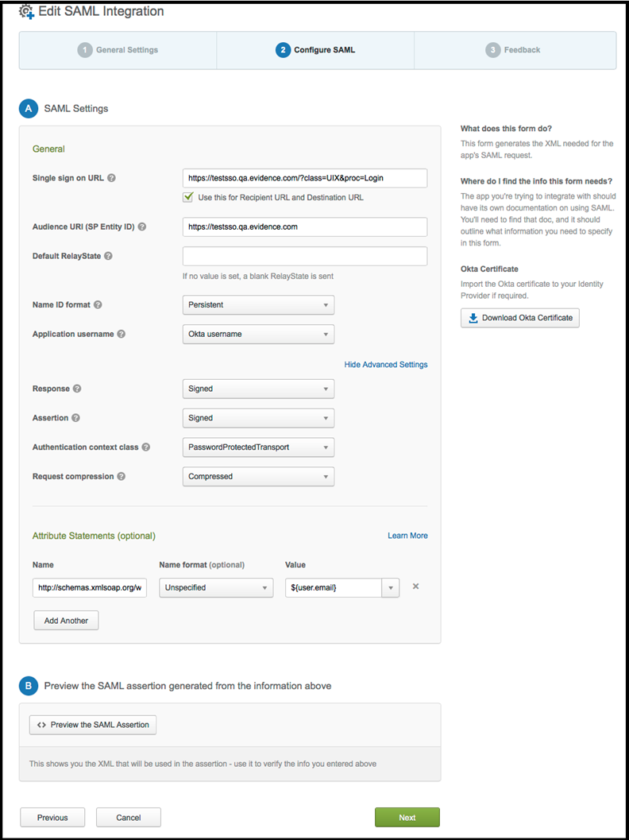This screenshot has width=629, height=840.
Task: Switch to the Feedback step tab
Action: coord(515,50)
